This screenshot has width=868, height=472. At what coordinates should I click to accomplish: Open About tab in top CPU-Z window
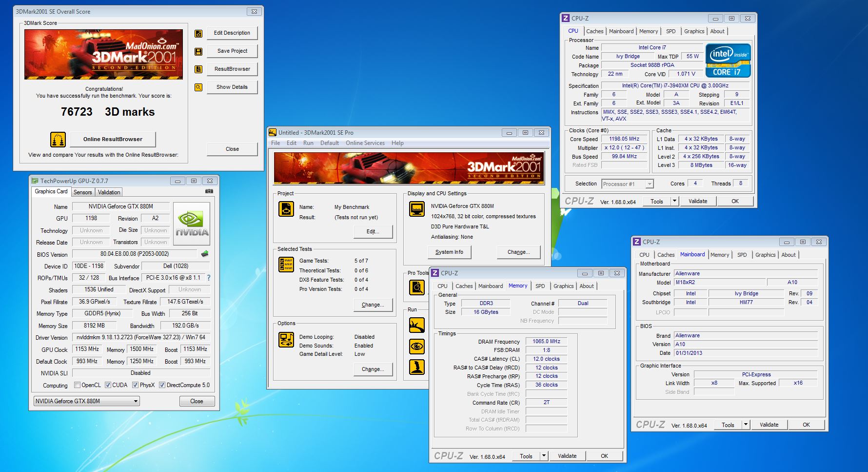point(717,31)
